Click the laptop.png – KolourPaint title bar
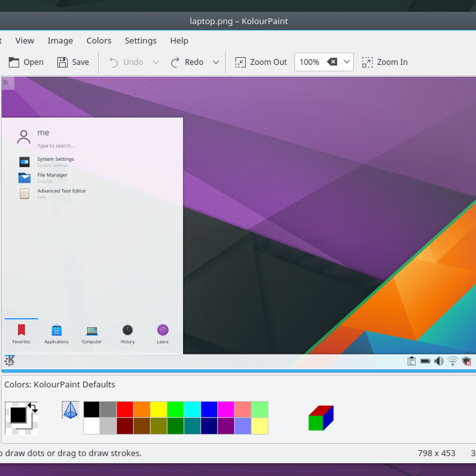476x476 pixels. 238,21
